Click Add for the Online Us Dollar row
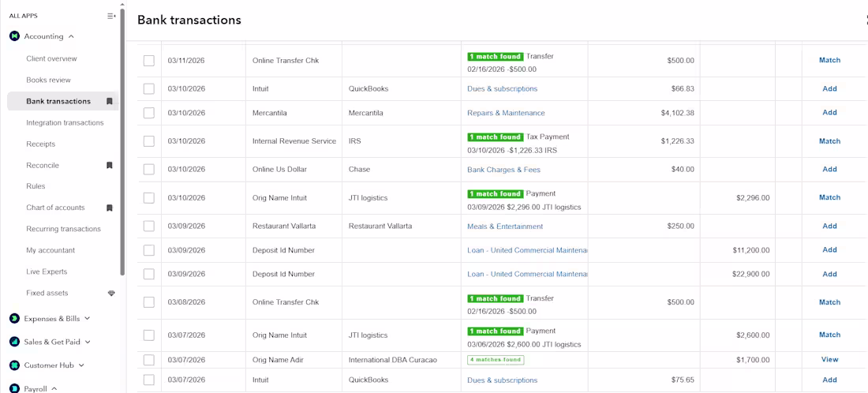Screen dimensions: 868x393 (829, 170)
